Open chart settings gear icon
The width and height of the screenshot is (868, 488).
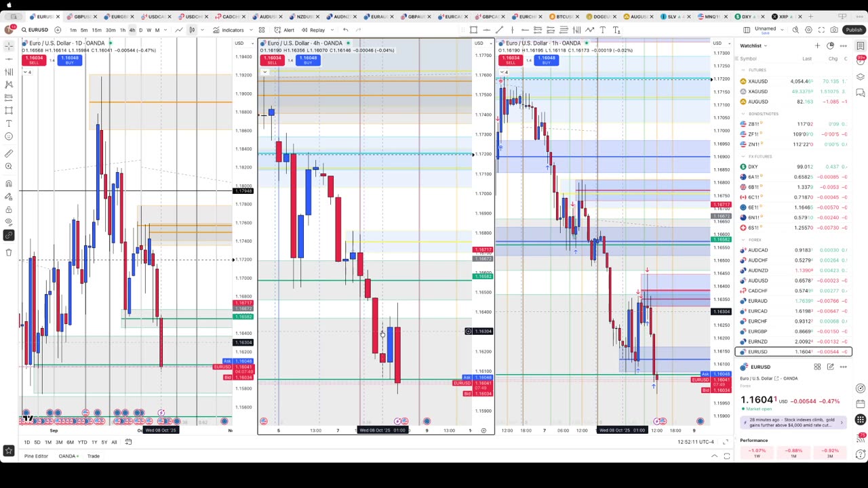coord(808,30)
